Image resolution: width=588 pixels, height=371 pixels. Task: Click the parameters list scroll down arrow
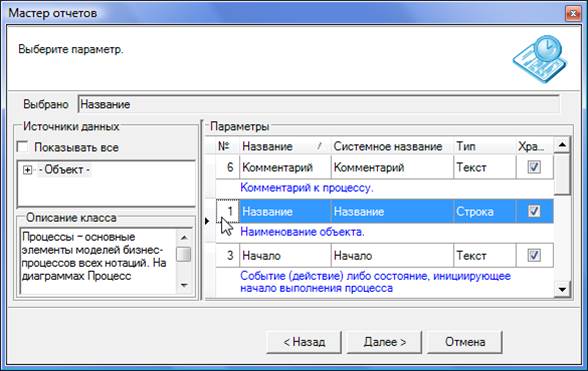[562, 289]
